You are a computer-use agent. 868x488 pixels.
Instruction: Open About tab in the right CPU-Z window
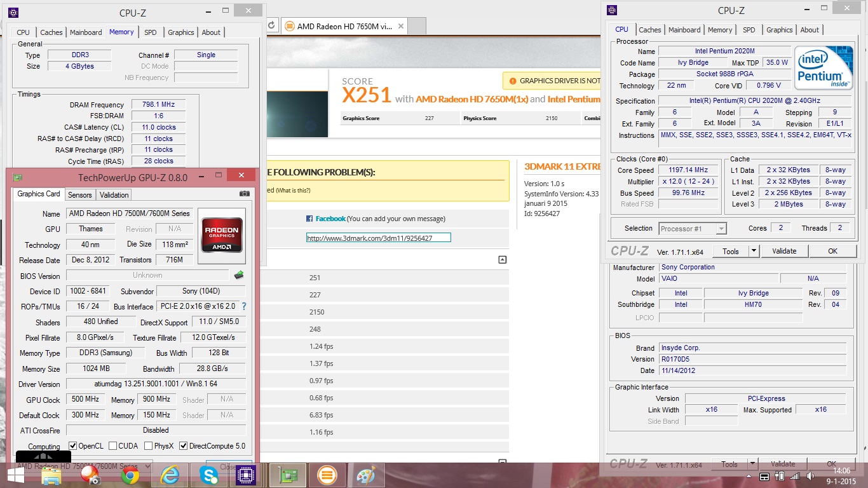click(810, 30)
